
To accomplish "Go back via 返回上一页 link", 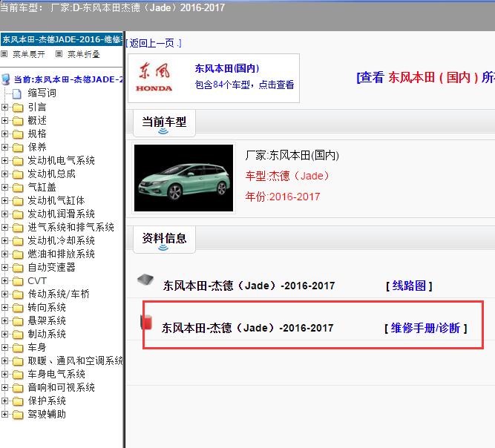I will coord(154,43).
